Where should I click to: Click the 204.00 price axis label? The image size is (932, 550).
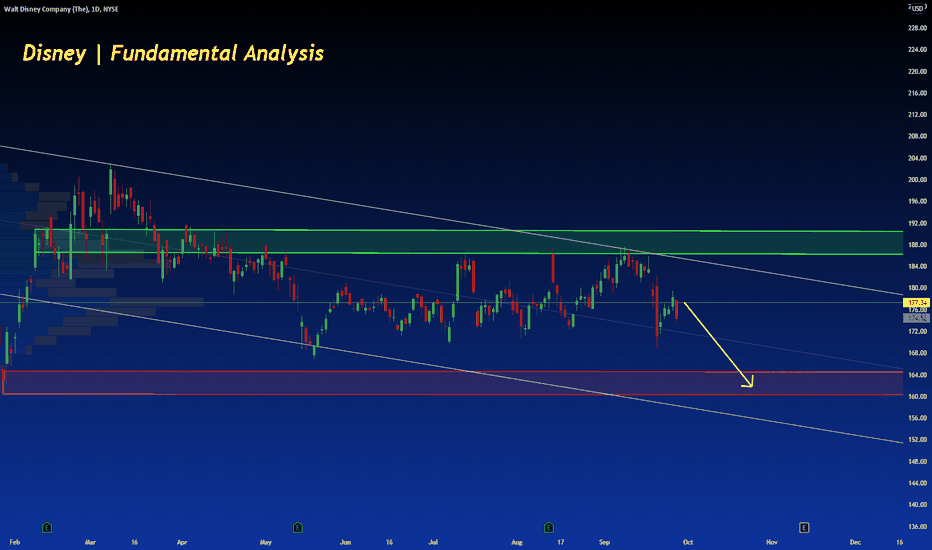917,158
